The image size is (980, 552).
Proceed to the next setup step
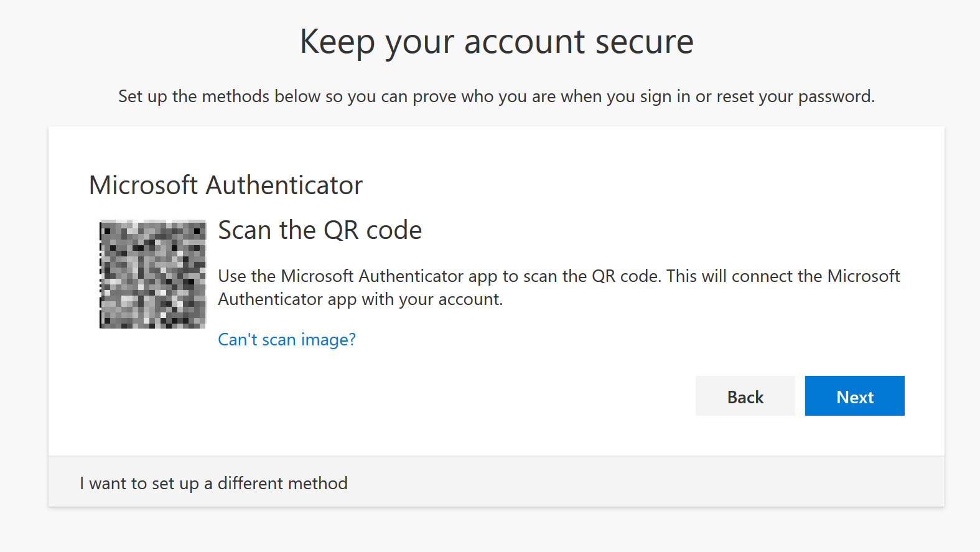coord(854,396)
